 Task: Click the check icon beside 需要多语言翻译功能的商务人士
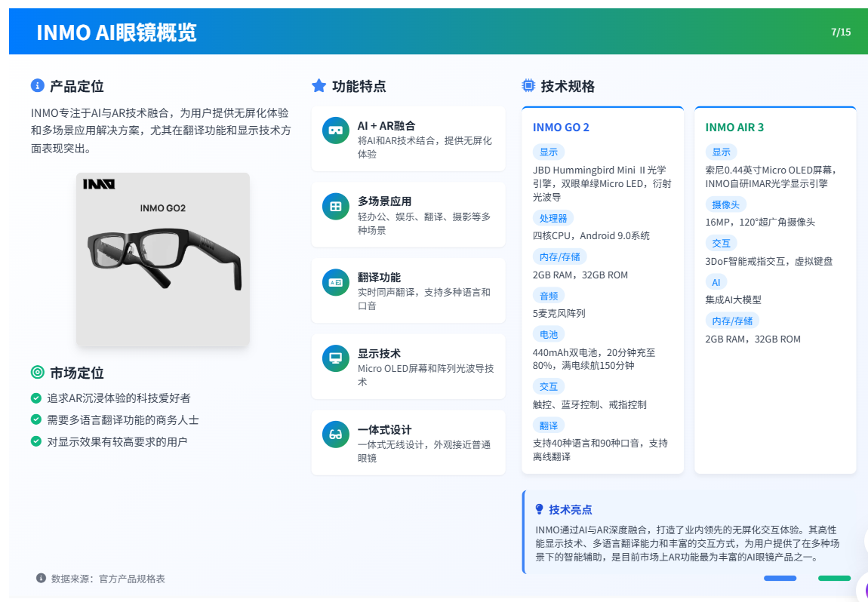click(36, 419)
